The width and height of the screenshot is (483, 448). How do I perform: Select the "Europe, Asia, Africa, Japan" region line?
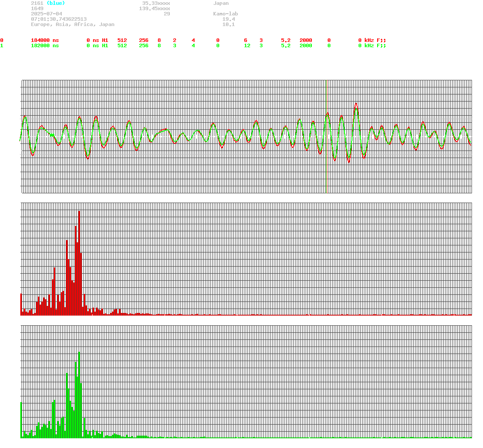point(73,24)
